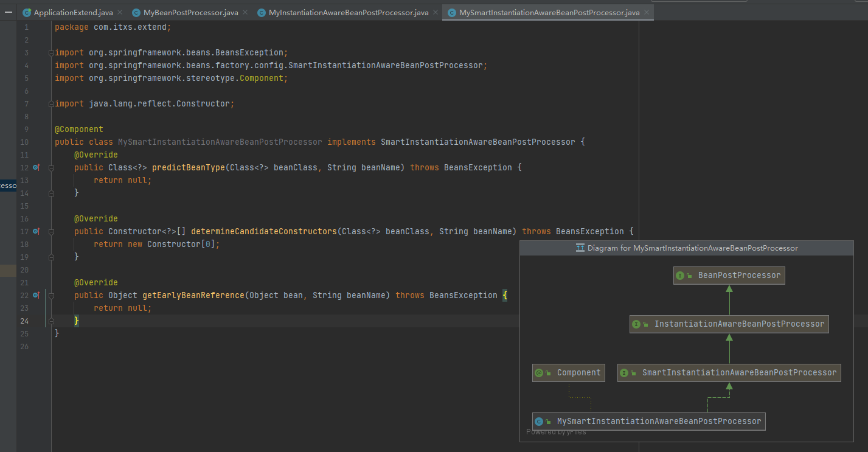Collapse the getEarlyBeanReference method fold marker
Viewport: 868px width, 452px height.
click(51, 295)
